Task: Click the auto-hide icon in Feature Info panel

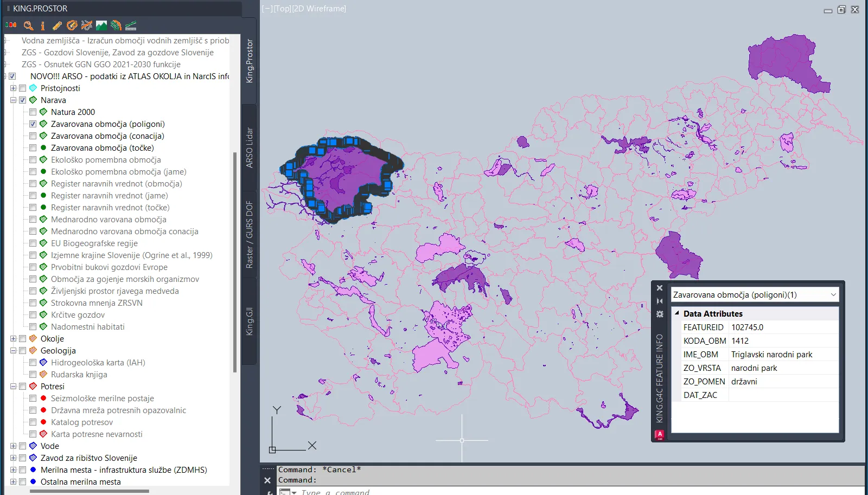Action: pos(660,301)
